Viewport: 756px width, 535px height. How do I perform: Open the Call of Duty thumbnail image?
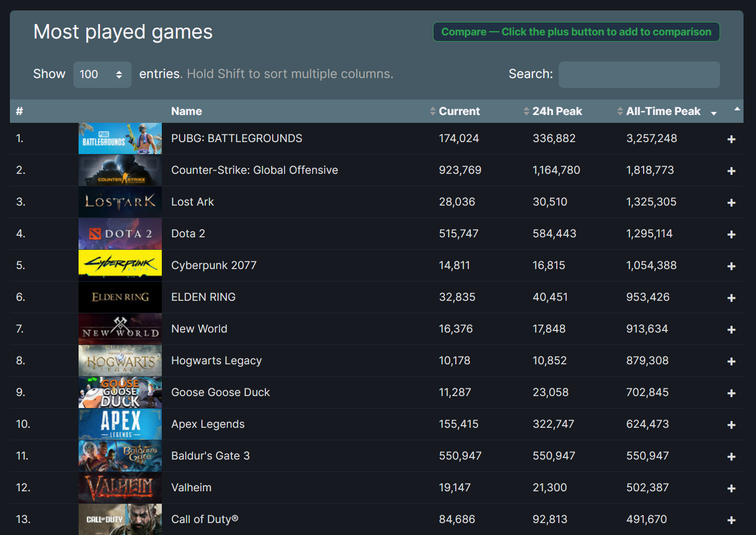pyautogui.click(x=120, y=519)
